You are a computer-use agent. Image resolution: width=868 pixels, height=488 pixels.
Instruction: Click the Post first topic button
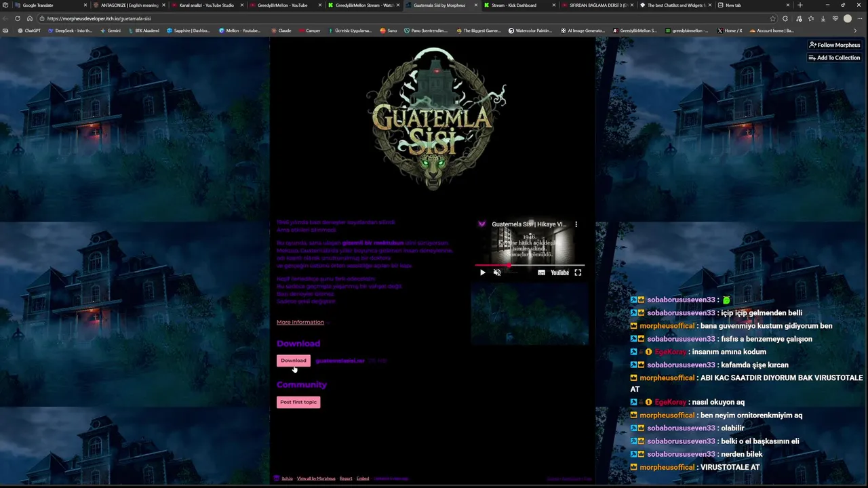tap(298, 402)
